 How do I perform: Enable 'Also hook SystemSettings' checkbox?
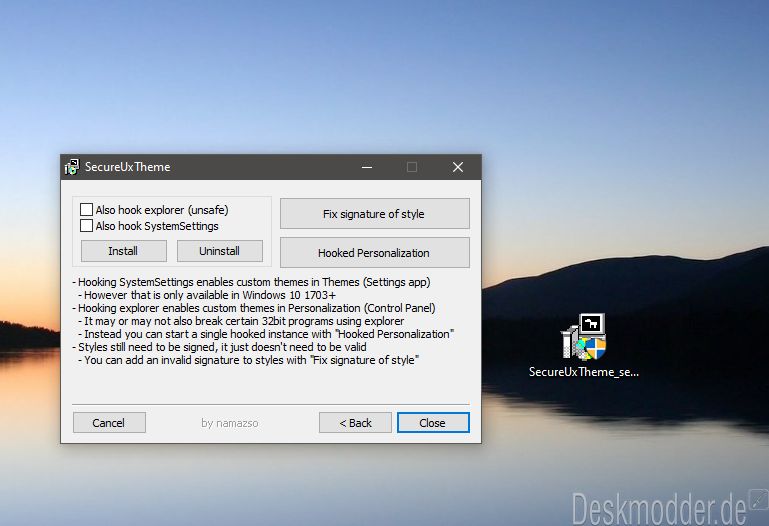(x=86, y=226)
